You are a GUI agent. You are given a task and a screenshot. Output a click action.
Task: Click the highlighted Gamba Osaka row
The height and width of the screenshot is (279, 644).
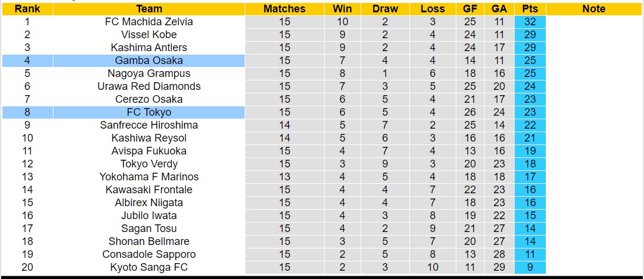pos(149,60)
